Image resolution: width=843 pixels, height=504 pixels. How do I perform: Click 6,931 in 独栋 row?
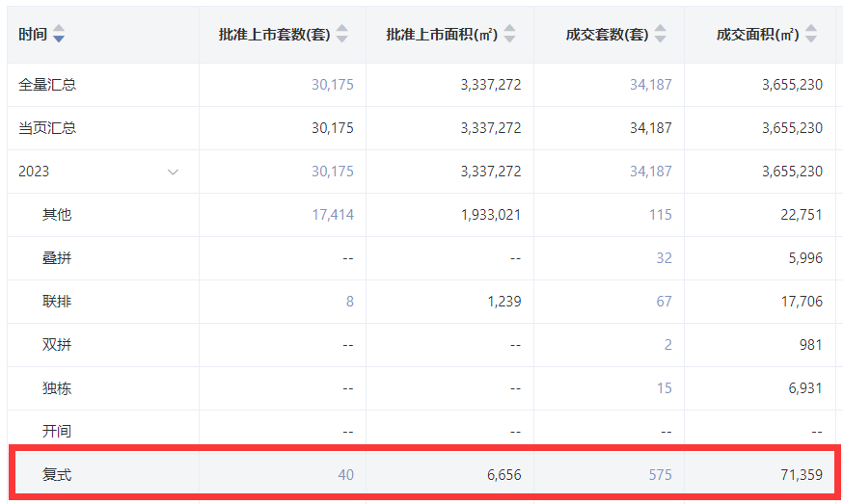[805, 388]
